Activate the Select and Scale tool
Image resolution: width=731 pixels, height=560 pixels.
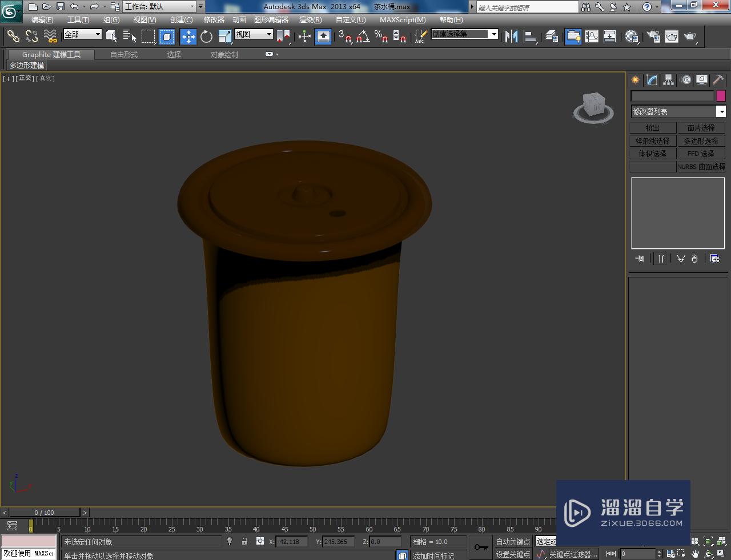(x=225, y=37)
